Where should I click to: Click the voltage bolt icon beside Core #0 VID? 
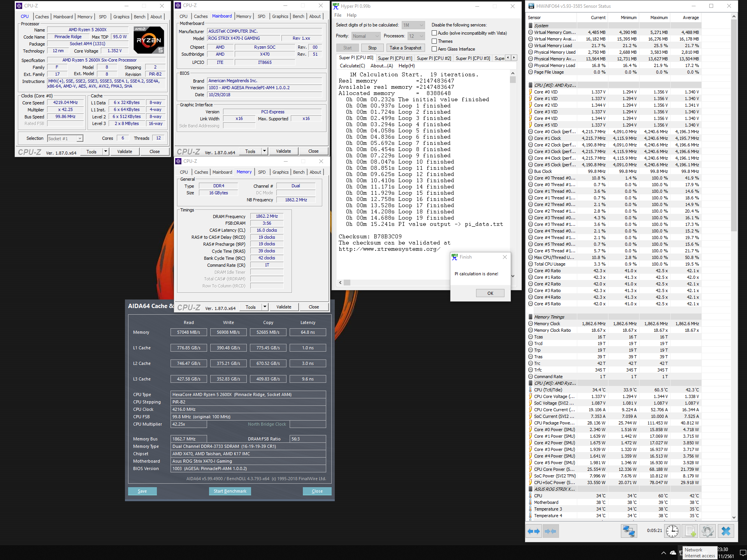530,92
